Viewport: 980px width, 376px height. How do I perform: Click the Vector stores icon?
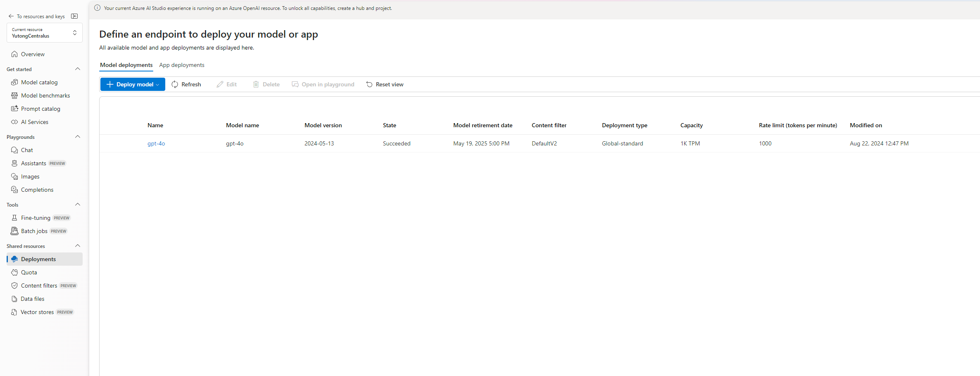tap(14, 312)
